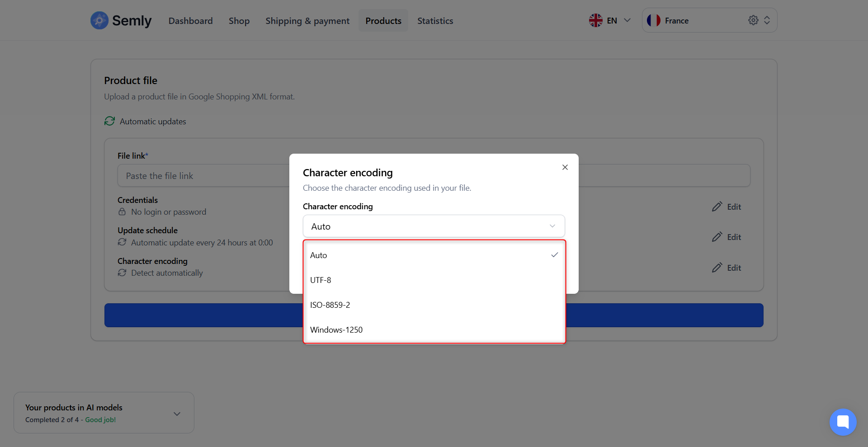Click the Automatic updates refresh icon
The image size is (868, 447).
(x=109, y=121)
